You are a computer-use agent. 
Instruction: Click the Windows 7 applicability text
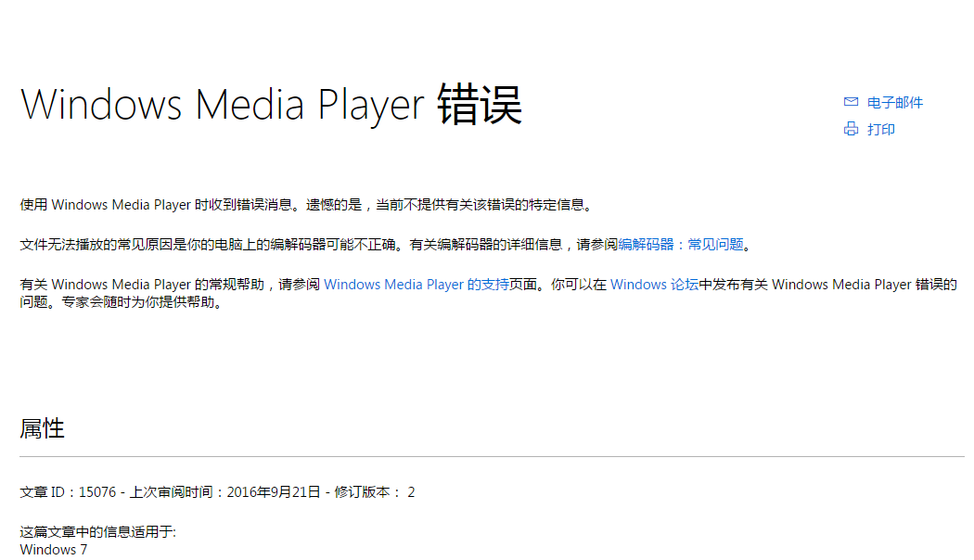coord(53,549)
